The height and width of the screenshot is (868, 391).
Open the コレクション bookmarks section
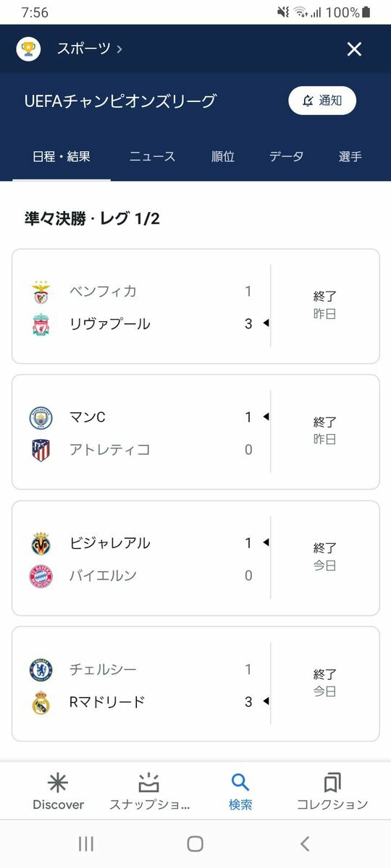click(x=332, y=791)
